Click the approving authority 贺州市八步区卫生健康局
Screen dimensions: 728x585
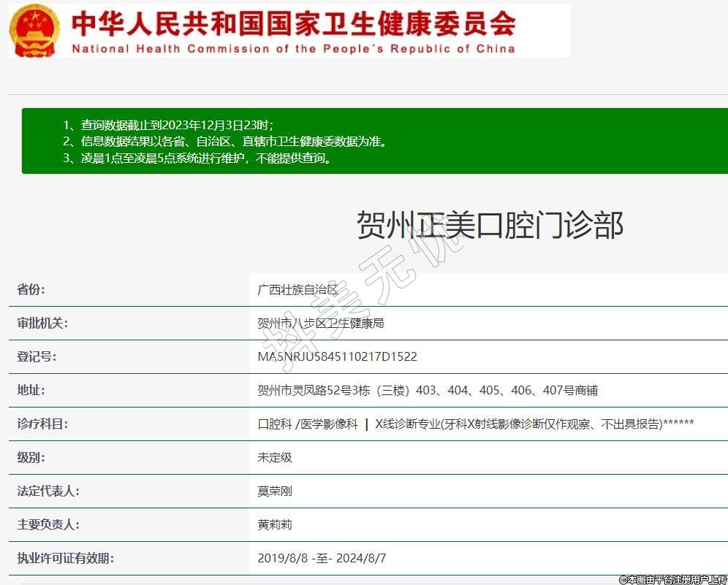(x=321, y=323)
